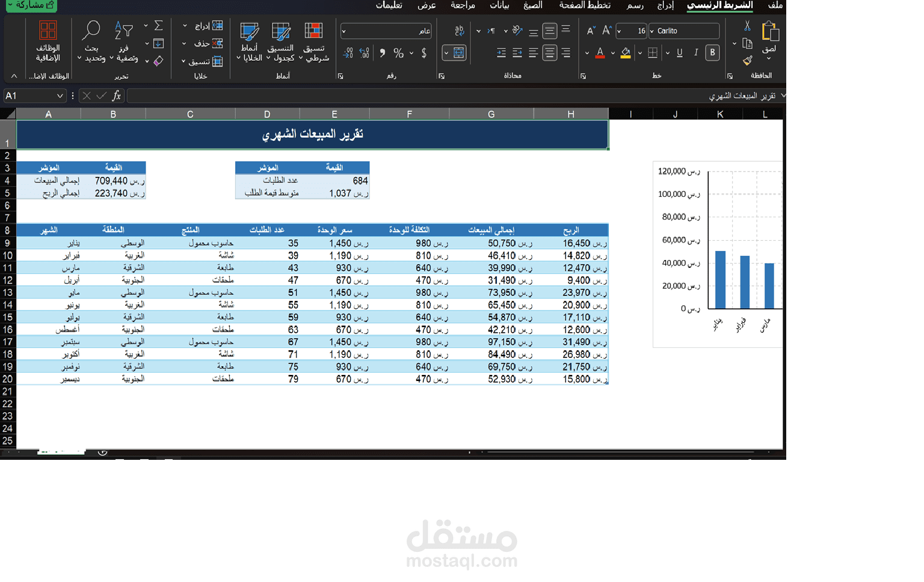Screen dimensions: 924x582
Task: Switch to the Insert (إدراج) tab
Action: [665, 5]
